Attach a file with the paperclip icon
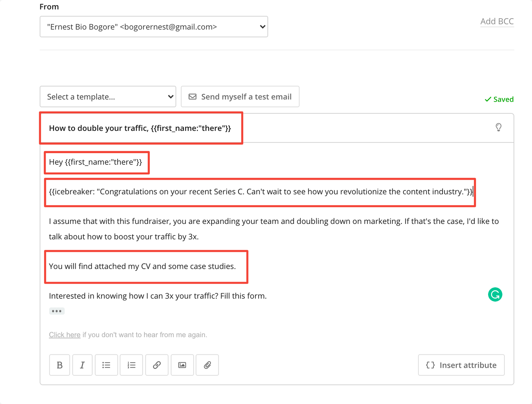The image size is (532, 404). [207, 365]
